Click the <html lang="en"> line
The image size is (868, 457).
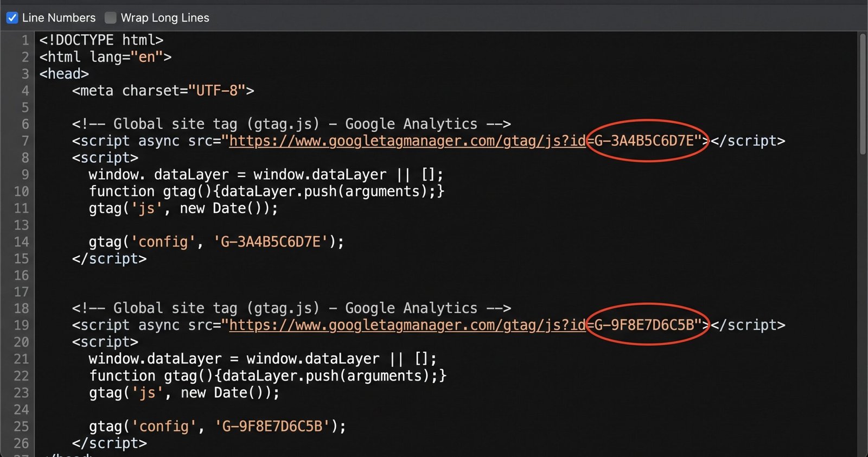105,57
